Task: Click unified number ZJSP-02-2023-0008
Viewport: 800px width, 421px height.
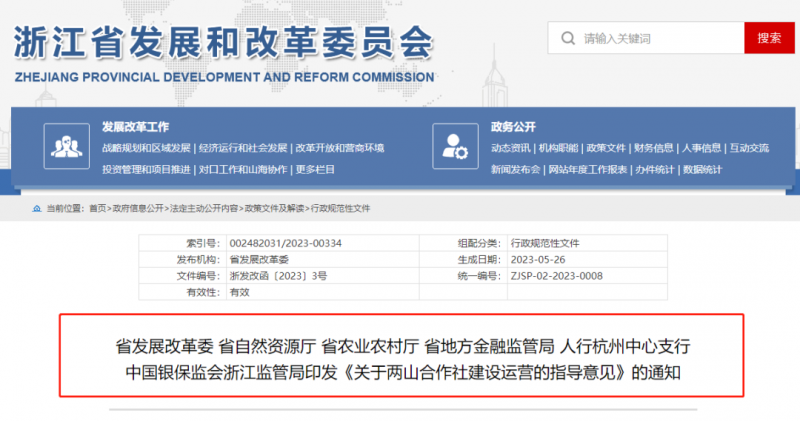Action: tap(557, 276)
